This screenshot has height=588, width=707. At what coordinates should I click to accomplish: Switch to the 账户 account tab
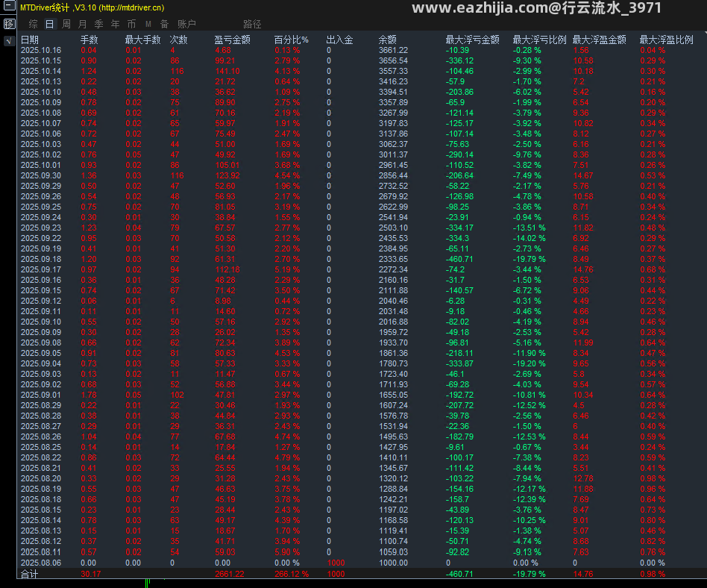pos(186,24)
